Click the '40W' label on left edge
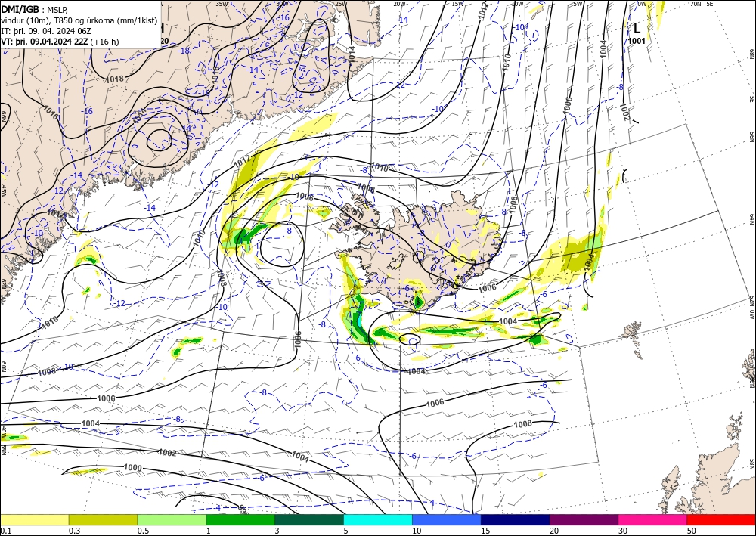Image resolution: width=756 pixels, height=536 pixels. pyautogui.click(x=3, y=432)
